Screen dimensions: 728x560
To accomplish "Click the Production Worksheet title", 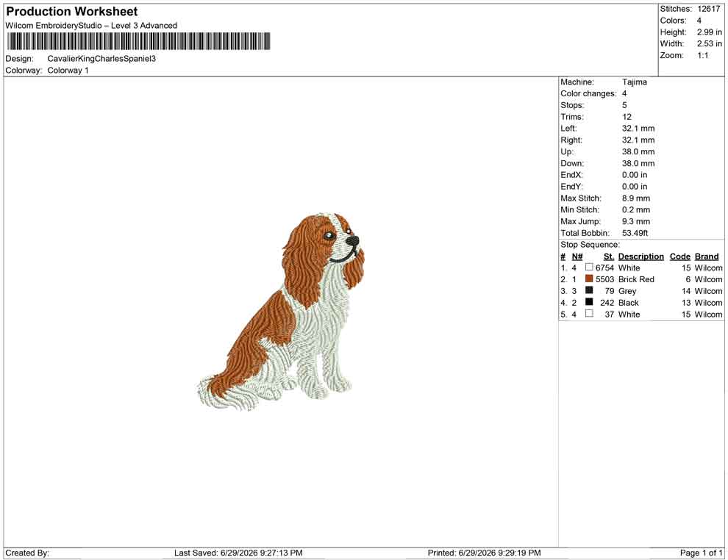I will pos(71,12).
